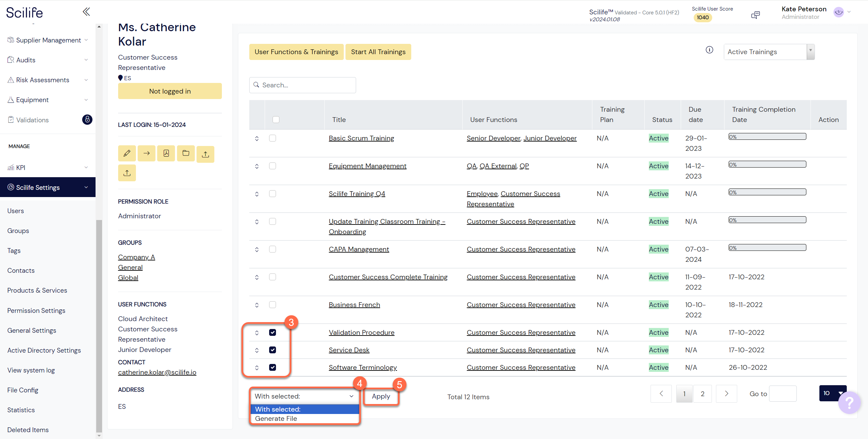Image resolution: width=868 pixels, height=439 pixels.
Task: Expand the KPI menu
Action: tap(48, 168)
